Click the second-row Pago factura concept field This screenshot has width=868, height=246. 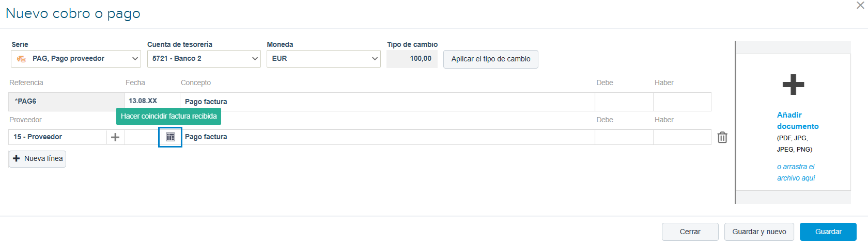coord(388,137)
